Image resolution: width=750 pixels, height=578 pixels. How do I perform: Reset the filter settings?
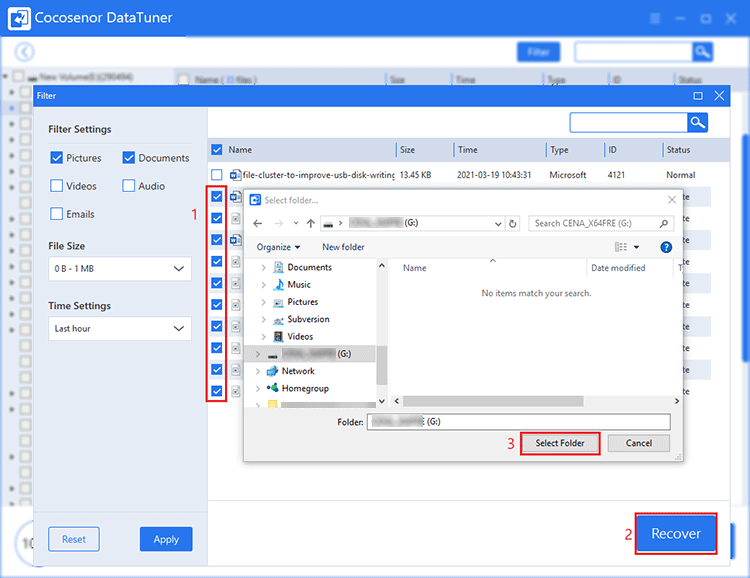74,539
